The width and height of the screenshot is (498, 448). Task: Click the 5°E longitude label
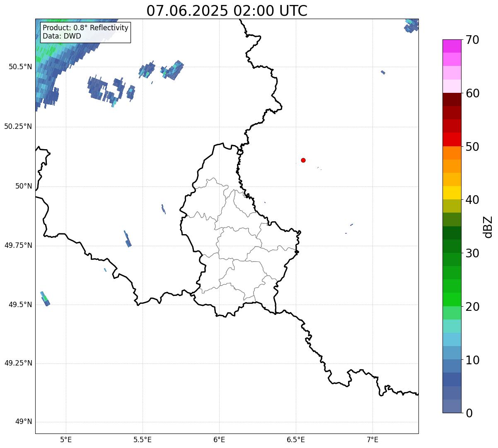click(66, 440)
